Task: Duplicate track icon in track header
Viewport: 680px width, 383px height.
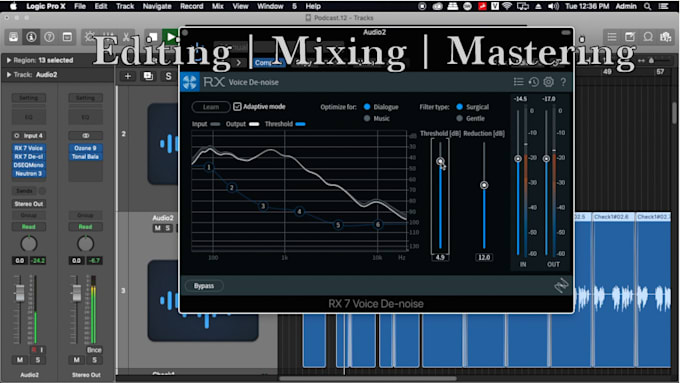Action: (148, 76)
